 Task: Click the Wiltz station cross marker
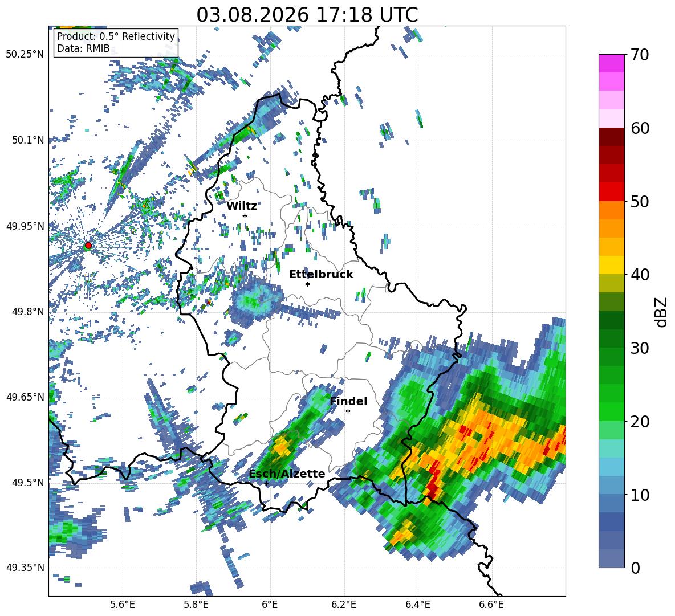tap(245, 215)
